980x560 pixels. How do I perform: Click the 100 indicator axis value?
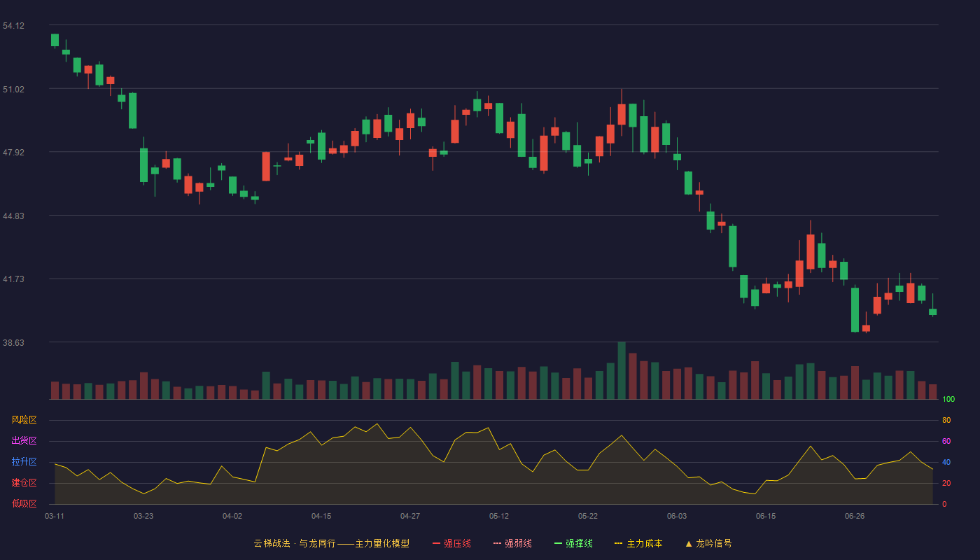[948, 400]
